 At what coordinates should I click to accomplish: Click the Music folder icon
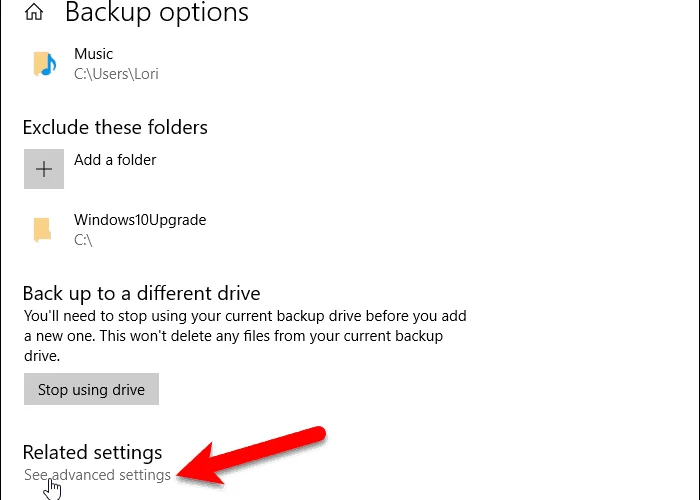click(44, 64)
